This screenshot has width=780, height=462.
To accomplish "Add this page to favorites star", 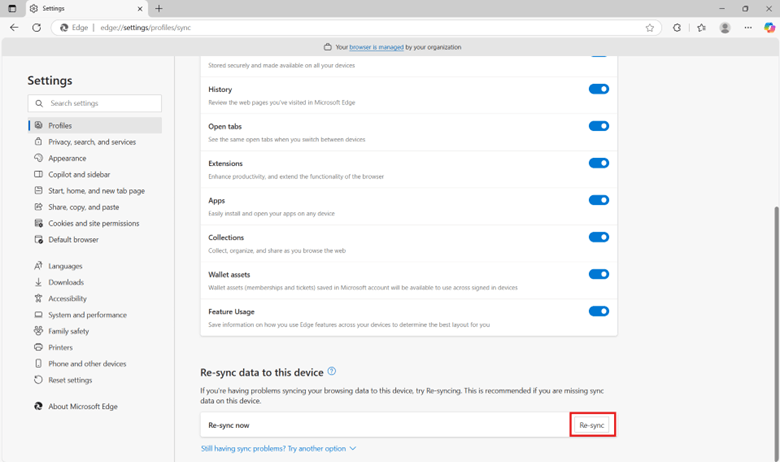I will tap(650, 28).
